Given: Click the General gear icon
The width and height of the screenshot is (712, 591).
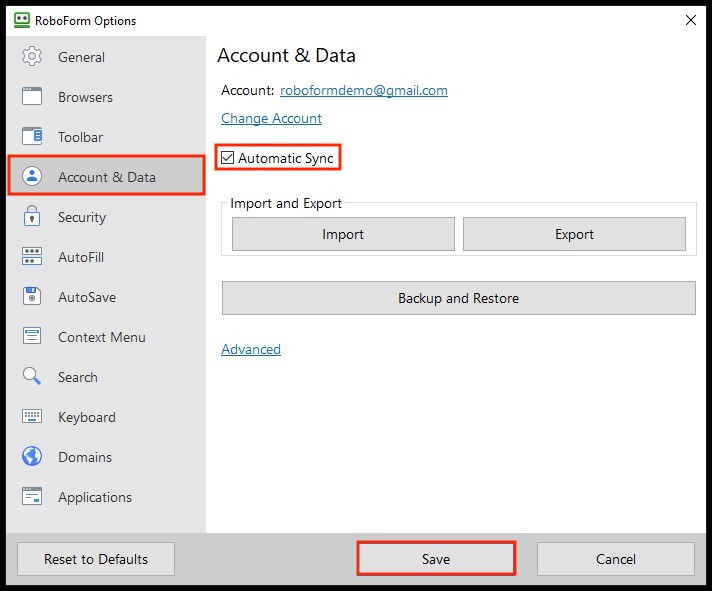Looking at the screenshot, I should click(32, 56).
